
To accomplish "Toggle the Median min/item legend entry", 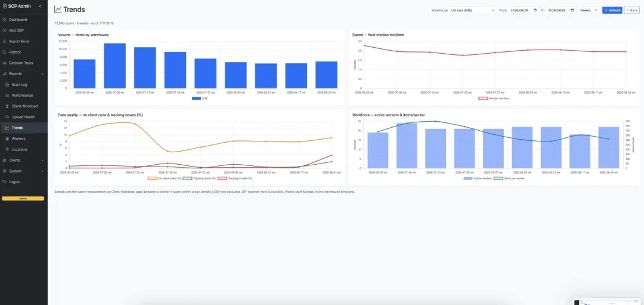I will [494, 98].
